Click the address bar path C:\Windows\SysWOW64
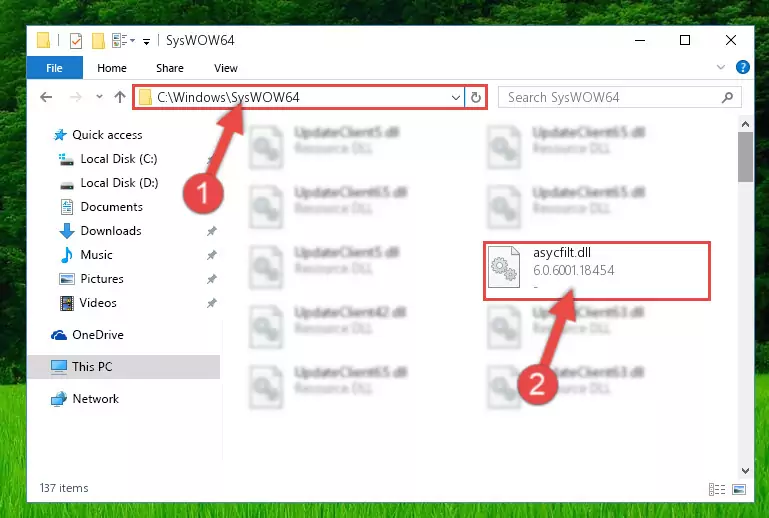The height and width of the screenshot is (518, 769). (228, 97)
